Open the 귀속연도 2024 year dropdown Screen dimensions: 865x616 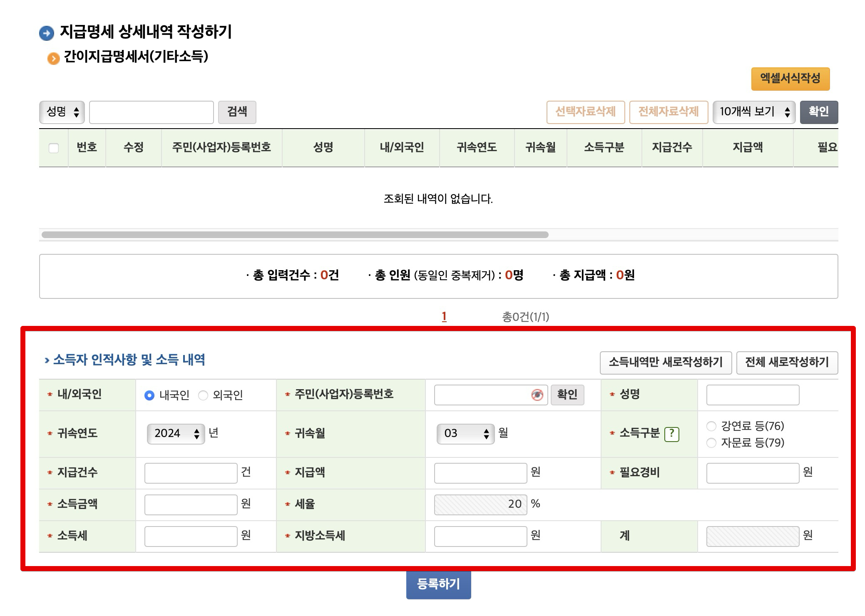coord(175,434)
